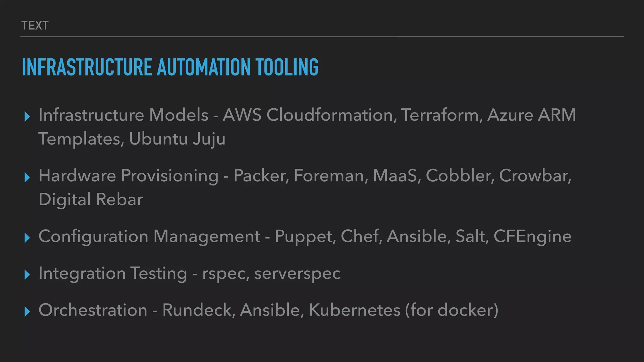Click the word Puppet
The image size is (644, 362).
pos(304,237)
